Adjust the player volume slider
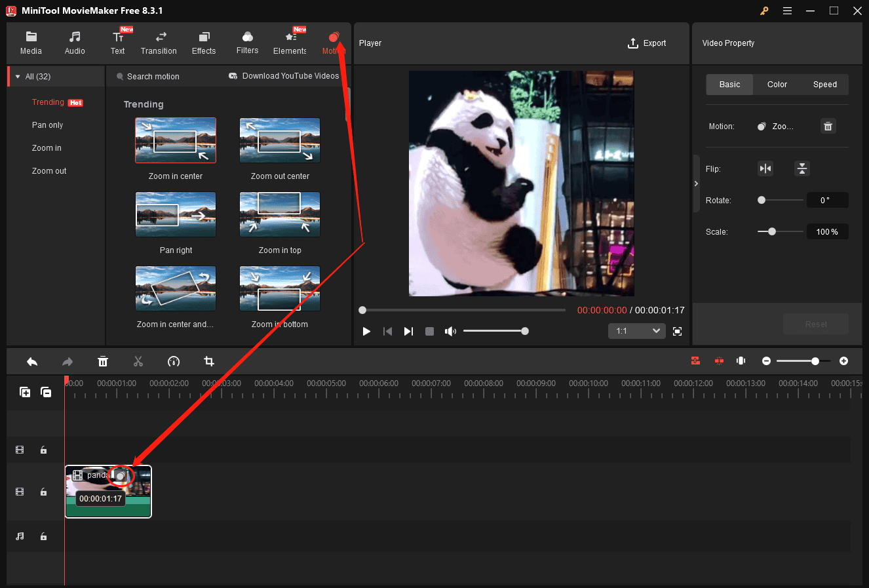The width and height of the screenshot is (869, 588). pyautogui.click(x=496, y=331)
